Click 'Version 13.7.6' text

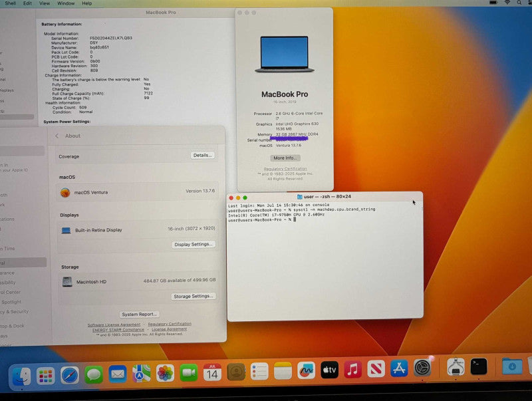[x=200, y=191]
